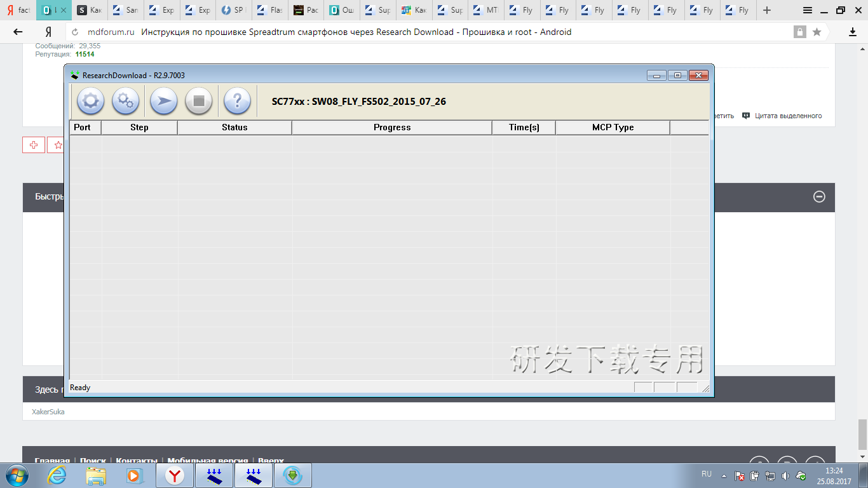Click the red plus button on the forum page
Image resolution: width=868 pixels, height=488 pixels.
point(34,145)
